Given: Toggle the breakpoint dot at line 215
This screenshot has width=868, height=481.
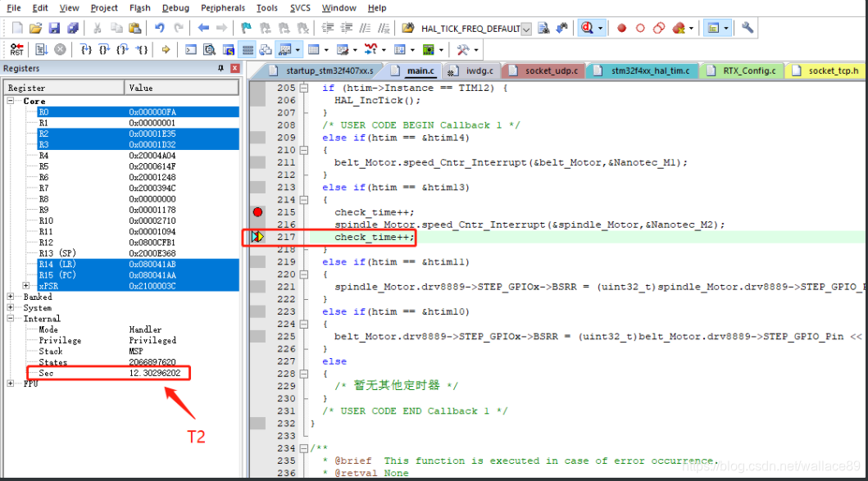Looking at the screenshot, I should coord(257,212).
